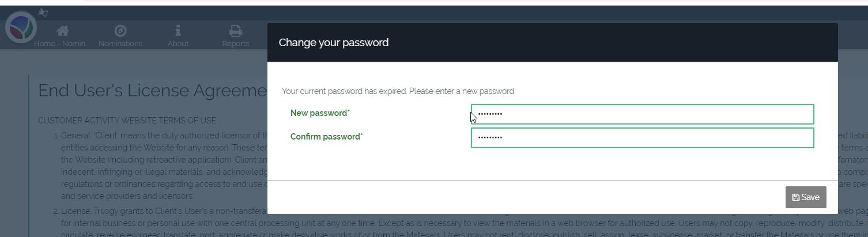Click the Confirm password field label
868x237 pixels.
click(x=326, y=137)
